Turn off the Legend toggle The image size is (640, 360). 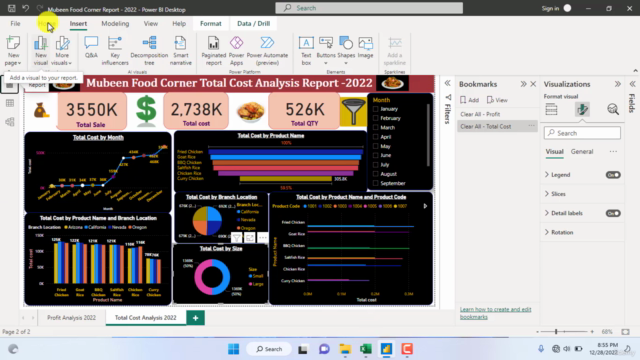click(x=613, y=175)
